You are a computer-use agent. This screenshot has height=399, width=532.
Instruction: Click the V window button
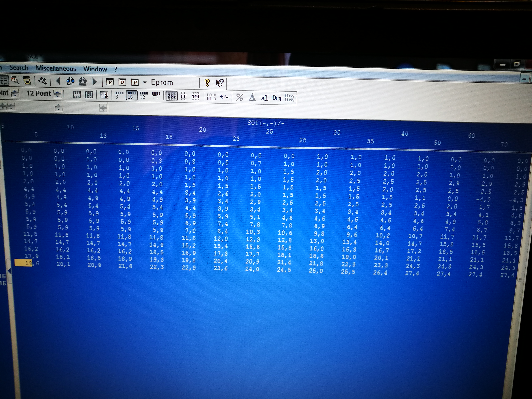122,82
